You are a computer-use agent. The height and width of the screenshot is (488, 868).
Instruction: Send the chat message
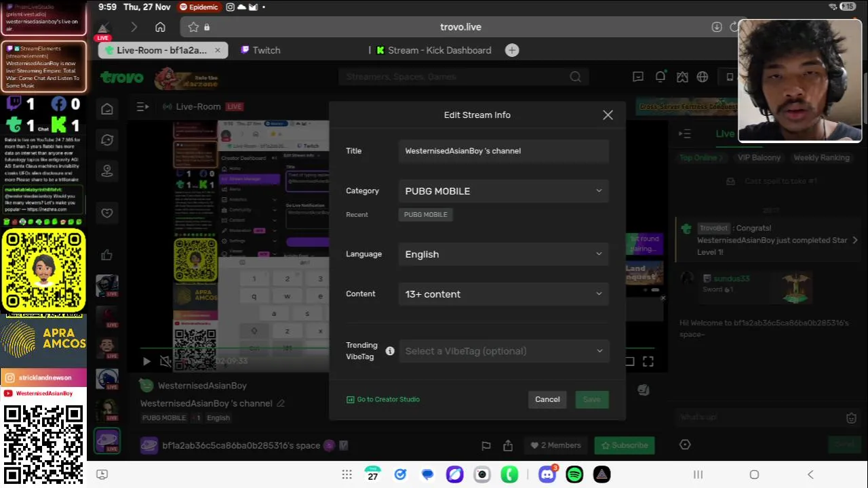[x=844, y=445]
